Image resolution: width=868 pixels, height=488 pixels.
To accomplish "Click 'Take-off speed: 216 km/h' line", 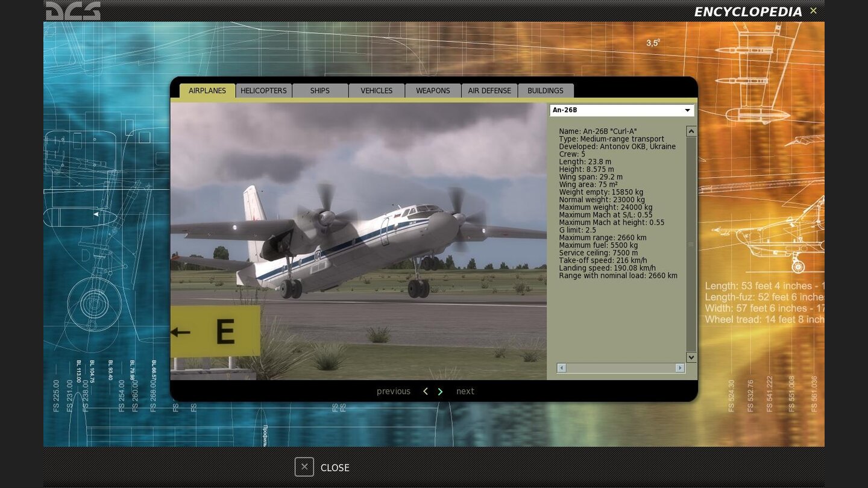I will point(603,260).
